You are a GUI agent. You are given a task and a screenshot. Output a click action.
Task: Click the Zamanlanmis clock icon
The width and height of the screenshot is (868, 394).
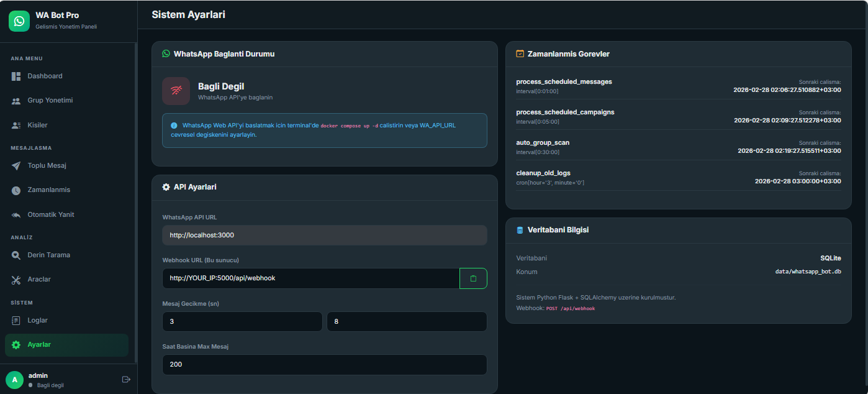(x=16, y=190)
